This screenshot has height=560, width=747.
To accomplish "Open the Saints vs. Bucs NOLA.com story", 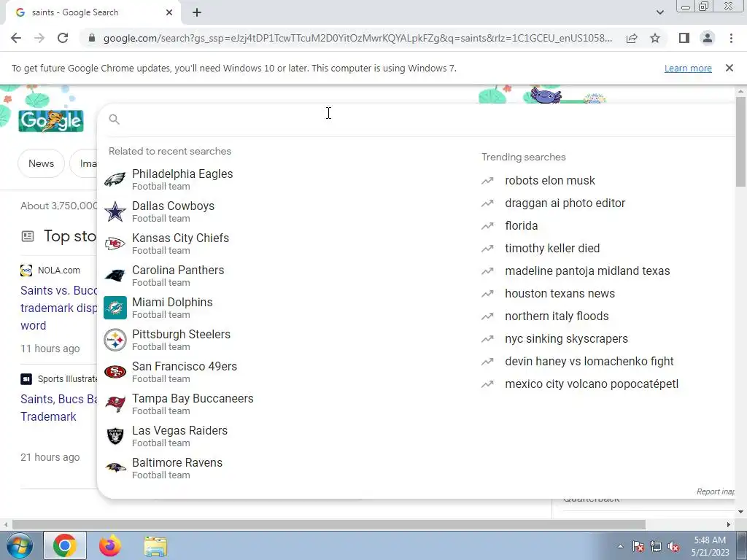I will 58,308.
